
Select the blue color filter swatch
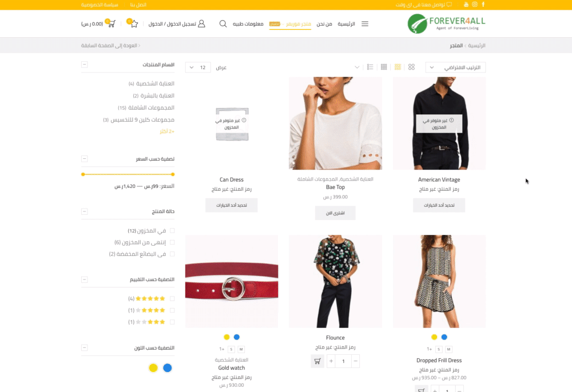[168, 368]
